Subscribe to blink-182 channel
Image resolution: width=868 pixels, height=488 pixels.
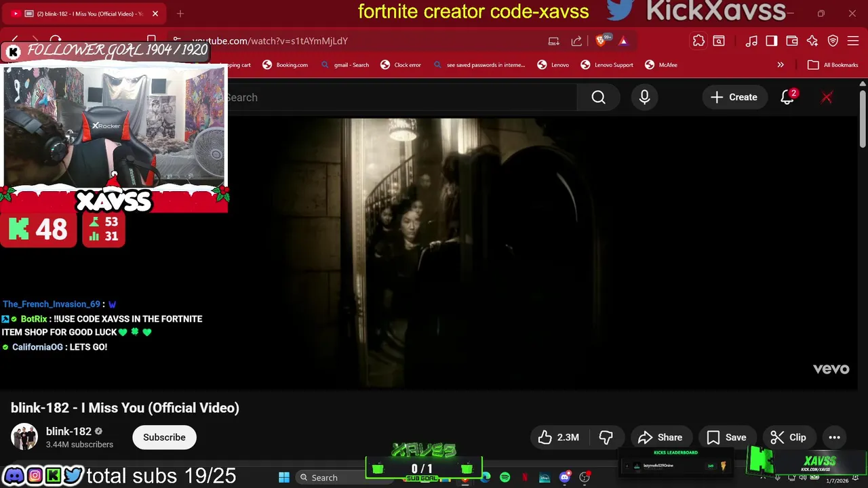164,437
